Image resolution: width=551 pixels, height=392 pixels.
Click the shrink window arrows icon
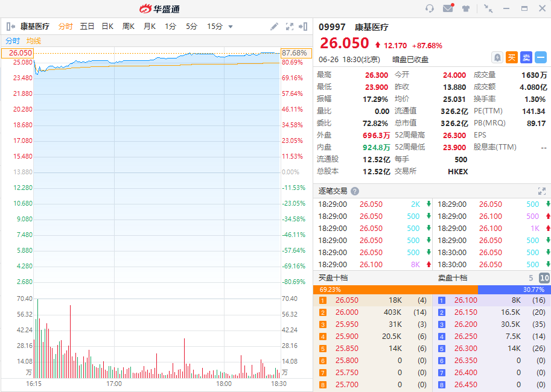click(488, 8)
